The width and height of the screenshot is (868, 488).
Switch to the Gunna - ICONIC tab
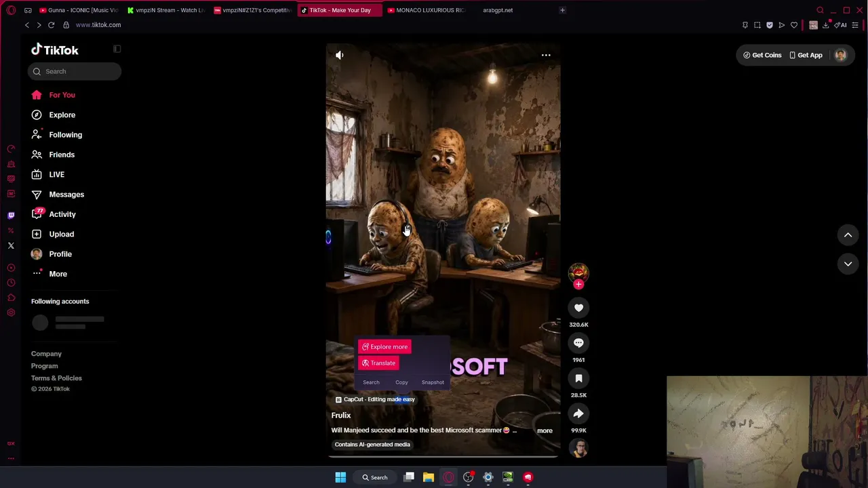tap(79, 10)
